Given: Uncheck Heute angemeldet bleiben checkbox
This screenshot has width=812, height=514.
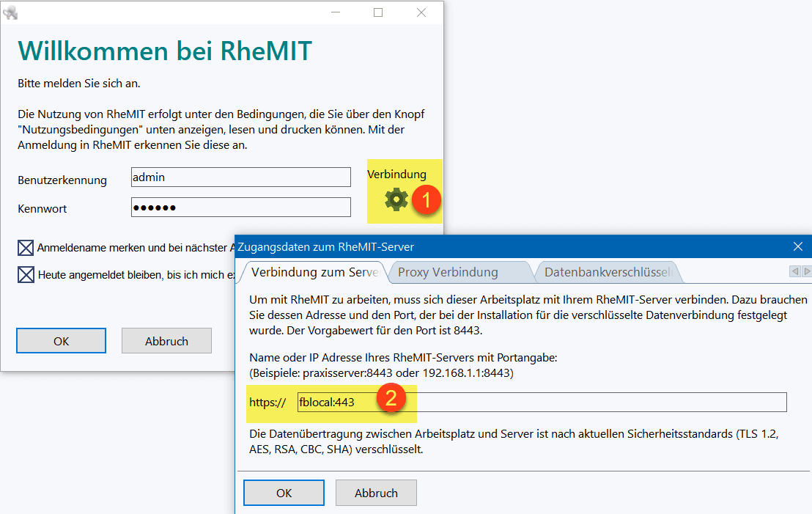Looking at the screenshot, I should (26, 275).
